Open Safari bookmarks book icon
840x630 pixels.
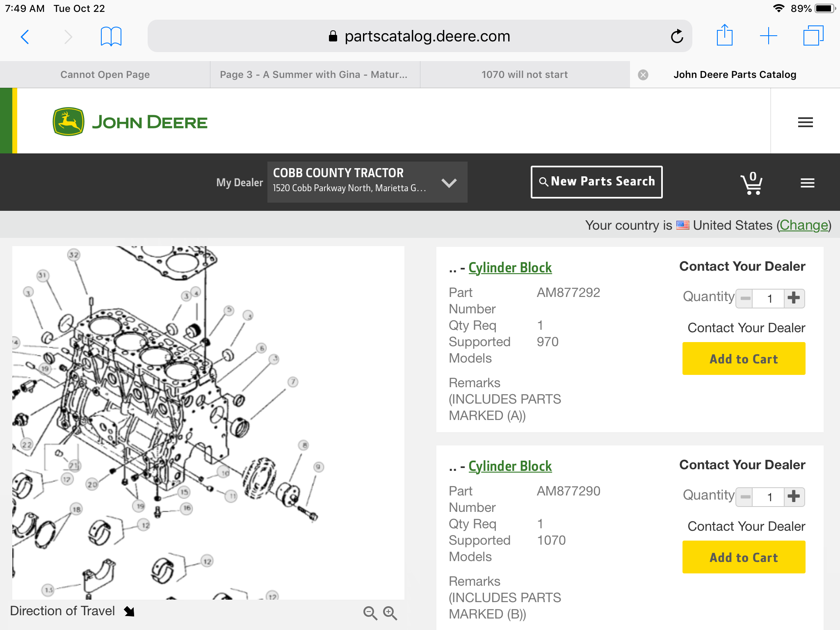click(111, 37)
